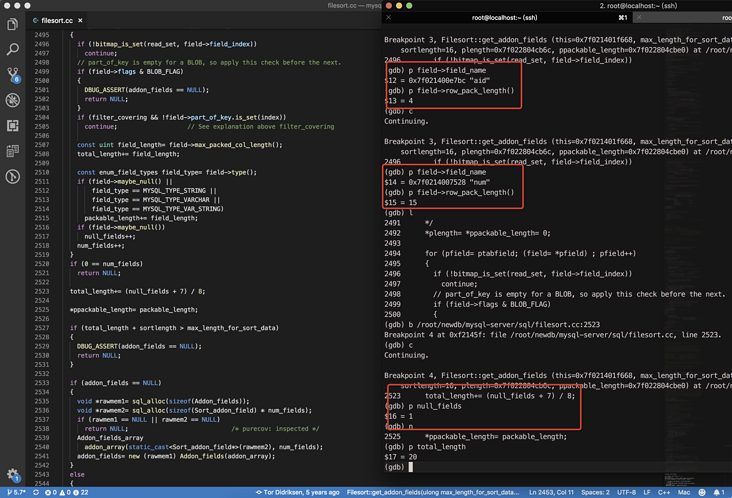Open the Search view in sidebar

[13, 49]
